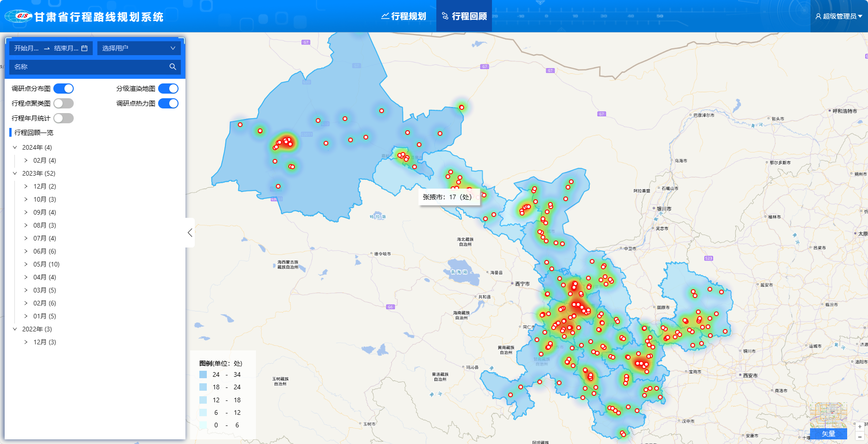
Task: Switch to 行程回顾 tab
Action: click(464, 16)
